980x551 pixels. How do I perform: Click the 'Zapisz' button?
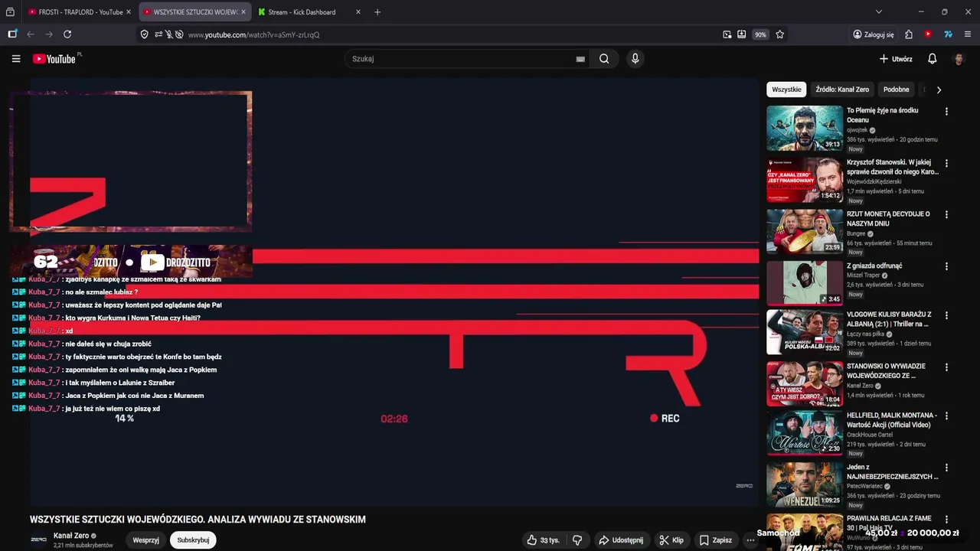(716, 540)
